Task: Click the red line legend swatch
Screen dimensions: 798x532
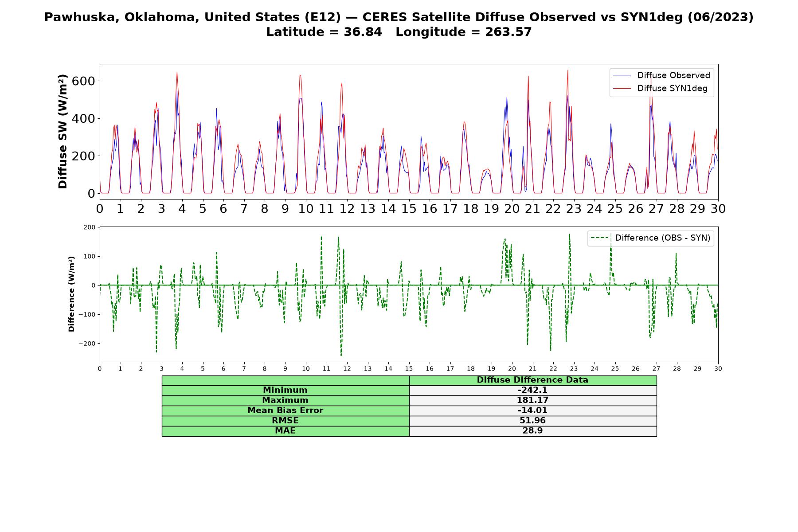Action: click(x=622, y=89)
